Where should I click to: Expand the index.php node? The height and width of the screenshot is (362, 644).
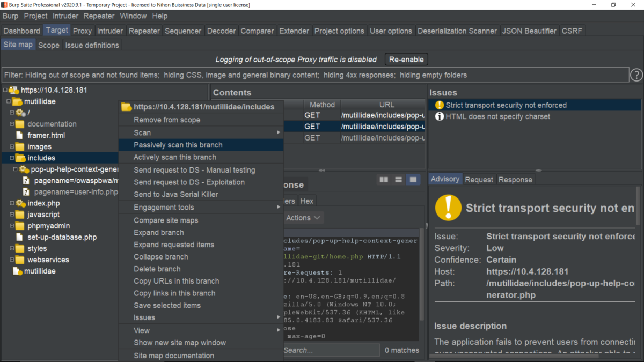pos(12,203)
